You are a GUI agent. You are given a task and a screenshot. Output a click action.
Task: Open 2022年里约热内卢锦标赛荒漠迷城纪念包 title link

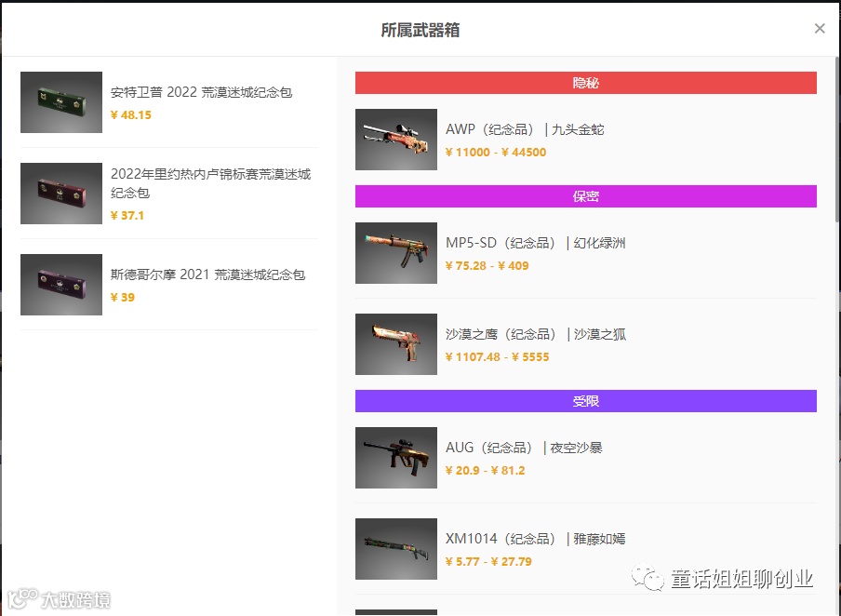click(211, 183)
